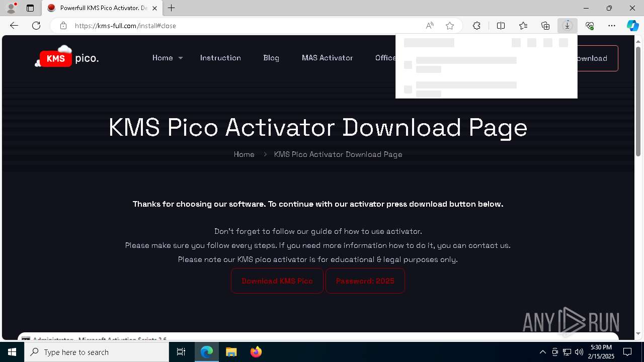644x362 pixels.
Task: Open the taskbar clock and date
Action: coord(602,352)
